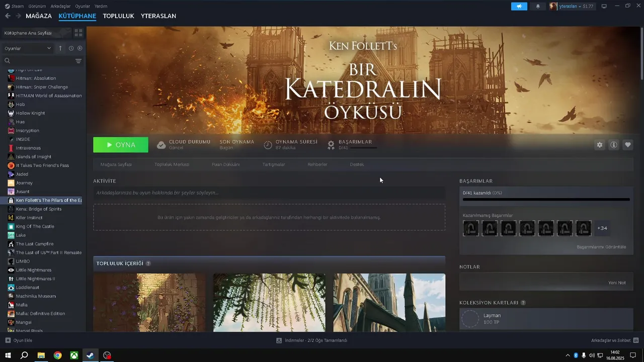Open game settings gear icon
644x362 pixels.
pos(599,145)
